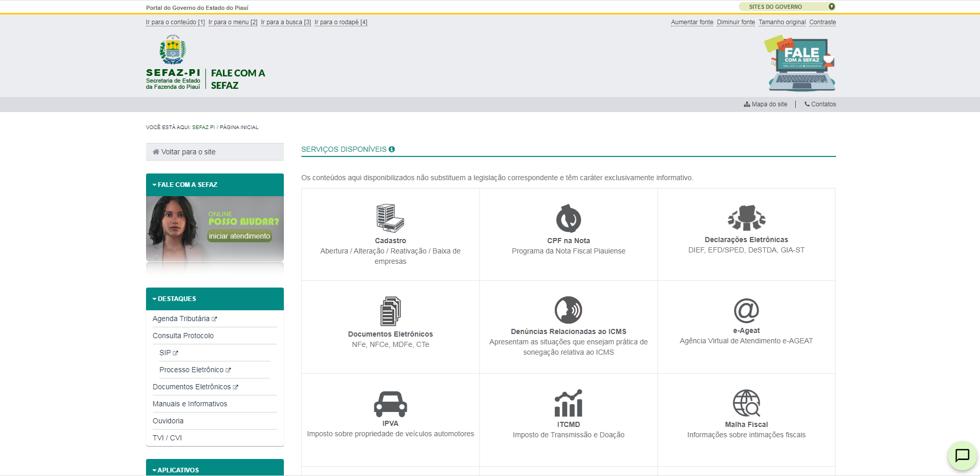The height and width of the screenshot is (476, 980).
Task: Open the floating chat bubble button
Action: tap(962, 455)
